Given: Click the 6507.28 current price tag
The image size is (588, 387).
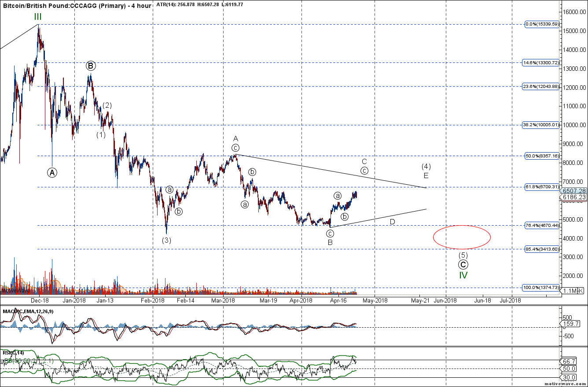Looking at the screenshot, I should click(573, 191).
